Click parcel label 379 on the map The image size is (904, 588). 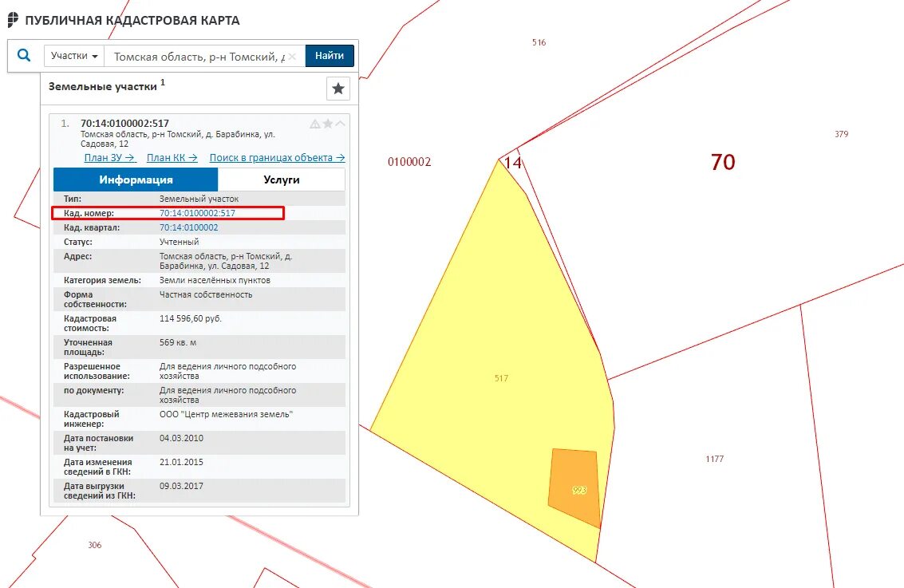click(841, 134)
